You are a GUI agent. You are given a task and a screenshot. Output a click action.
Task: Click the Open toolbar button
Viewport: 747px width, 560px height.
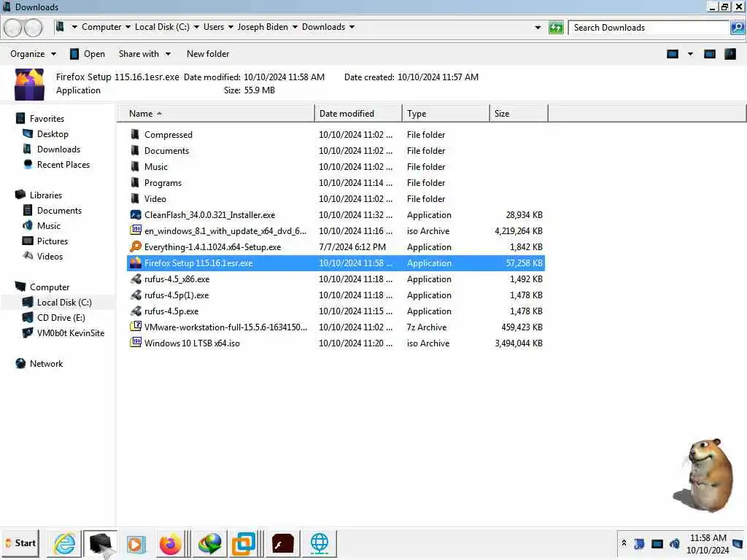tap(88, 54)
